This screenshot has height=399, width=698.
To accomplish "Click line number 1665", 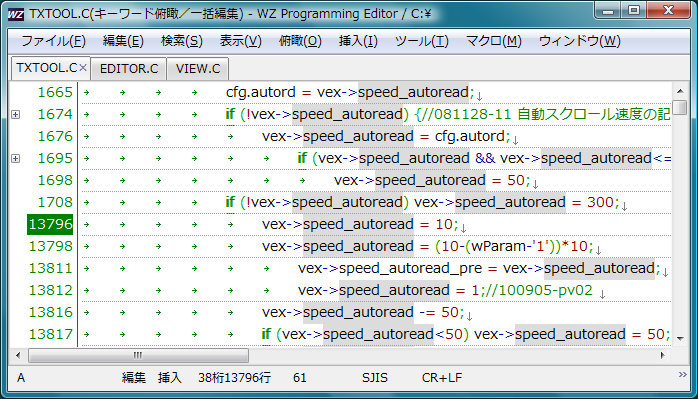I will (55, 92).
